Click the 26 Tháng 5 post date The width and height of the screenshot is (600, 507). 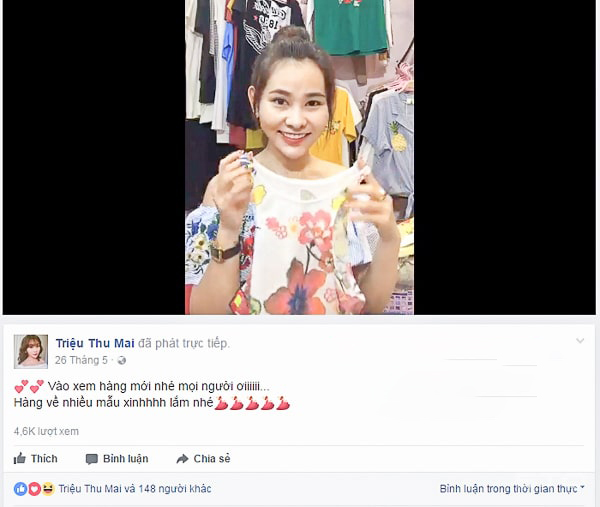81,360
